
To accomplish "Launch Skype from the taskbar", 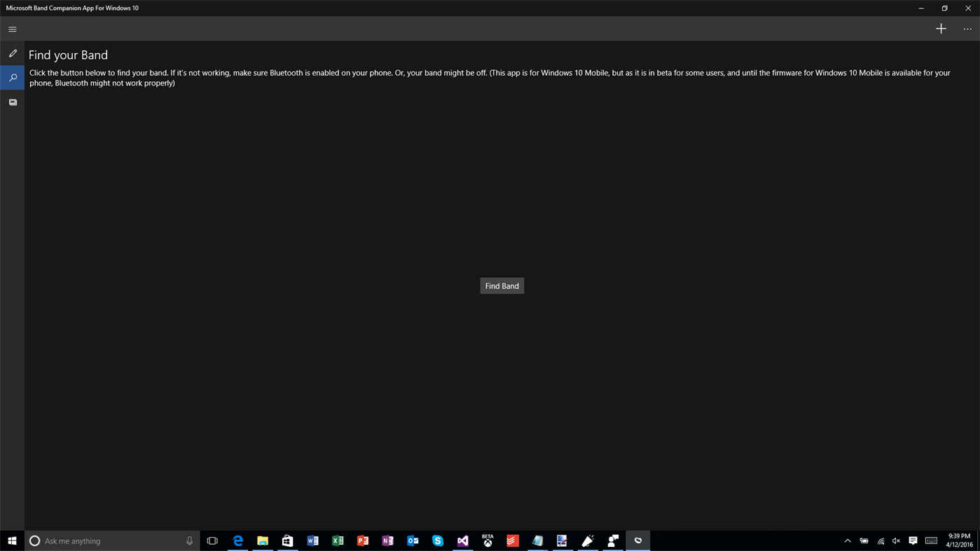I will pos(438,540).
